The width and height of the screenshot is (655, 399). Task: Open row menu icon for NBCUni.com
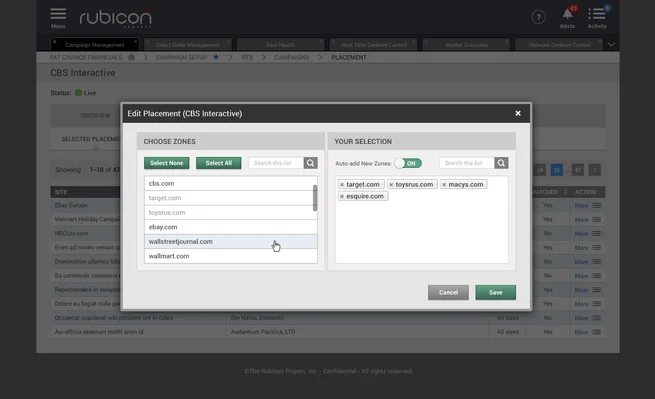597,234
